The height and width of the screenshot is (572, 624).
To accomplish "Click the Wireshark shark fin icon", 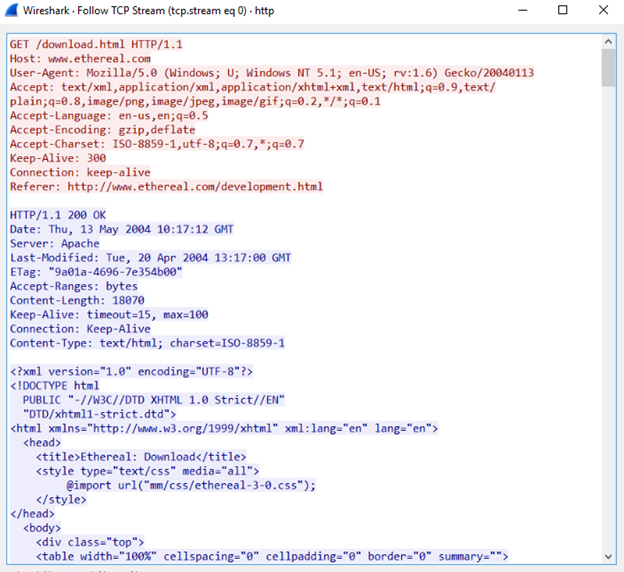I will click(x=11, y=10).
